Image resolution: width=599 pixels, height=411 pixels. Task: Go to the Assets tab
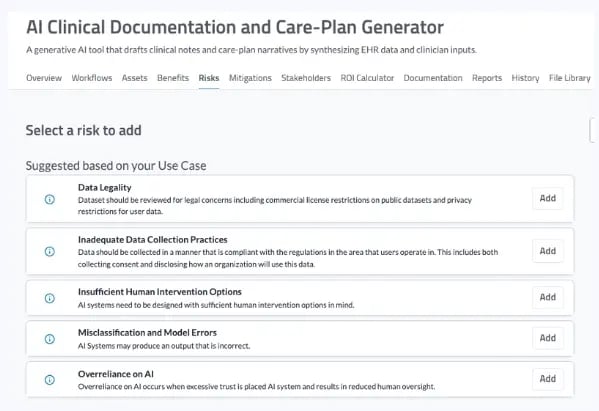(x=134, y=78)
